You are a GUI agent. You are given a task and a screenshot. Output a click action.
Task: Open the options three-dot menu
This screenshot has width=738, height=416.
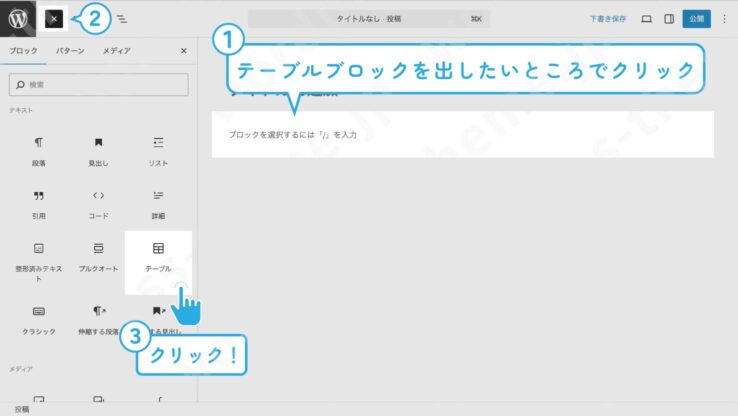(x=724, y=19)
